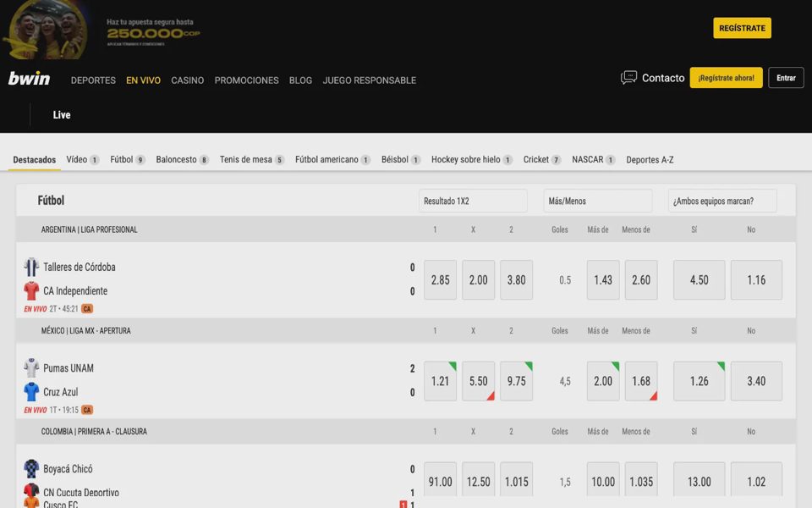Open the Deportes A-Z tab

(650, 160)
